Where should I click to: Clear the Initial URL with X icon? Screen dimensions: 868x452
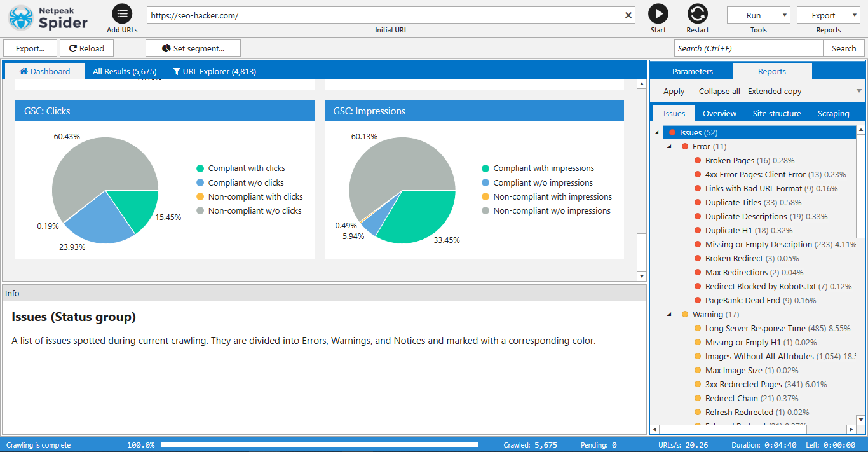[628, 15]
